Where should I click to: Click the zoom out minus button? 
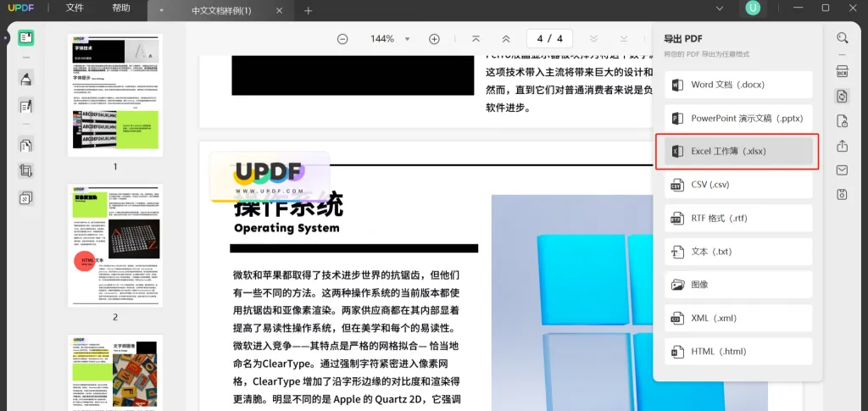pos(342,39)
